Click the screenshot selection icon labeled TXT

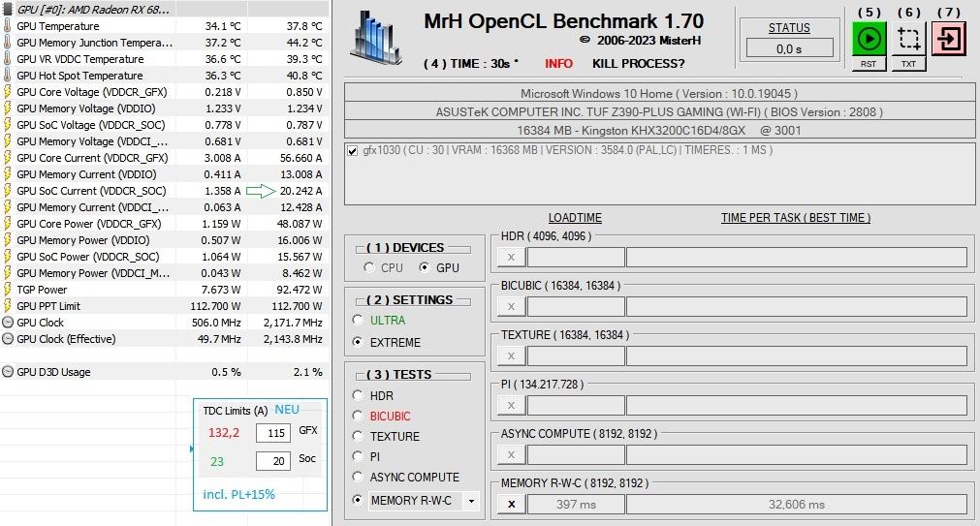908,39
